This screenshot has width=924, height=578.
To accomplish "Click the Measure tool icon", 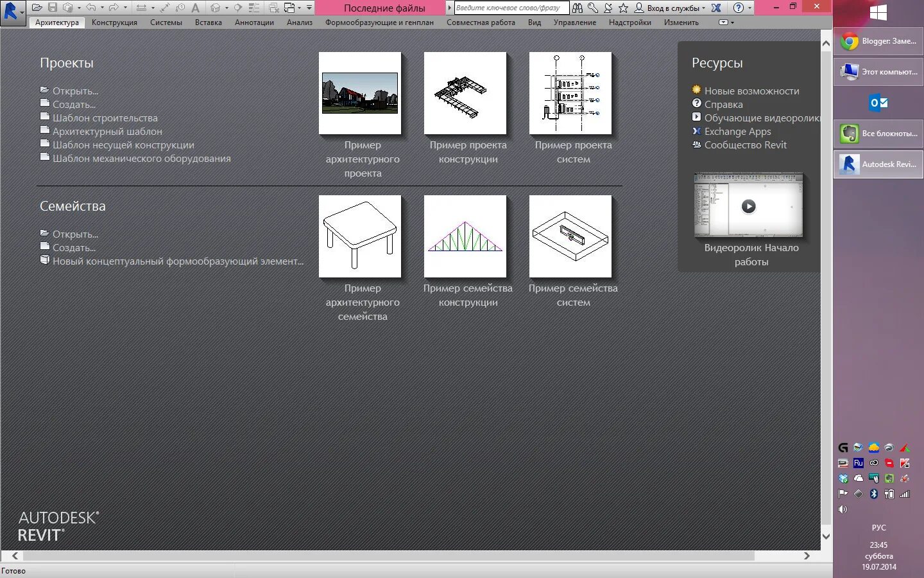I will tap(141, 7).
